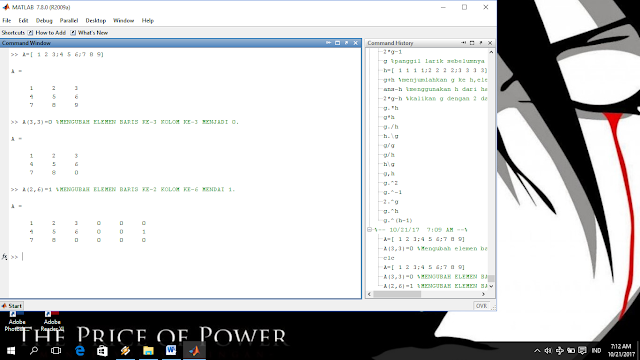Image resolution: width=640 pixels, height=360 pixels.
Task: Switch to Microsoft Word in taskbar
Action: 171,351
